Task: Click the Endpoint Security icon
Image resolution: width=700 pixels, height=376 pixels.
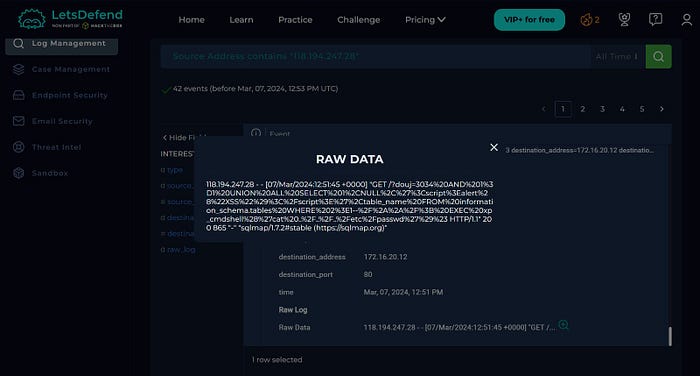Action: click(18, 95)
